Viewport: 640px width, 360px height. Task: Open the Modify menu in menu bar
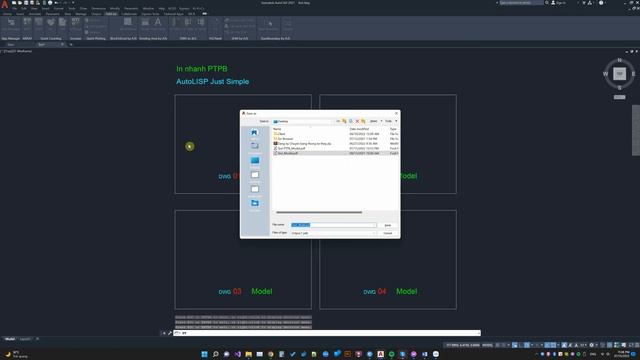(115, 9)
